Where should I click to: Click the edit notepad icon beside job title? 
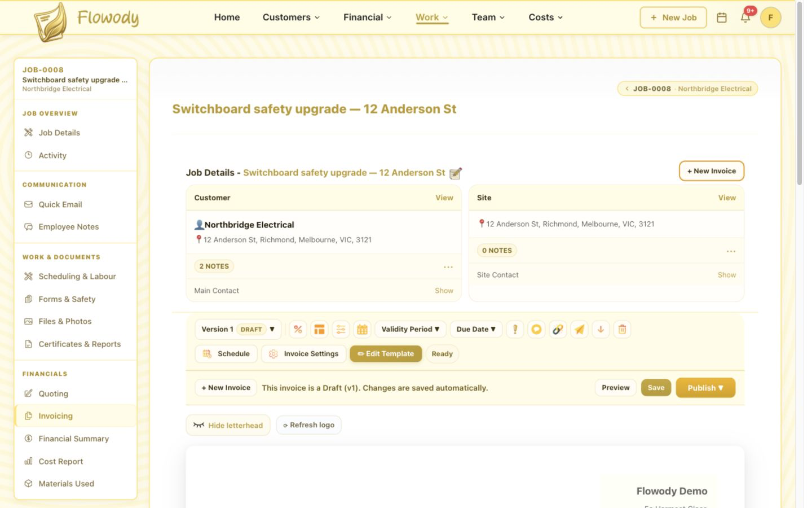(x=456, y=173)
